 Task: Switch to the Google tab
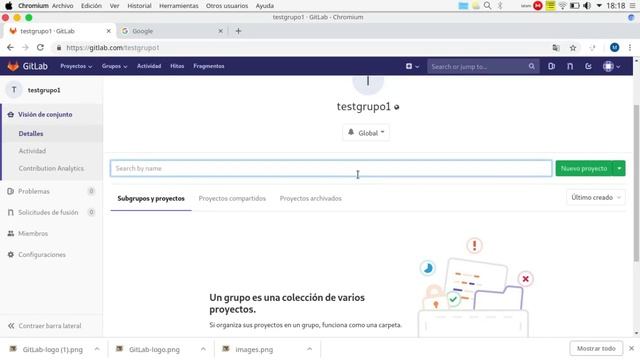click(172, 31)
